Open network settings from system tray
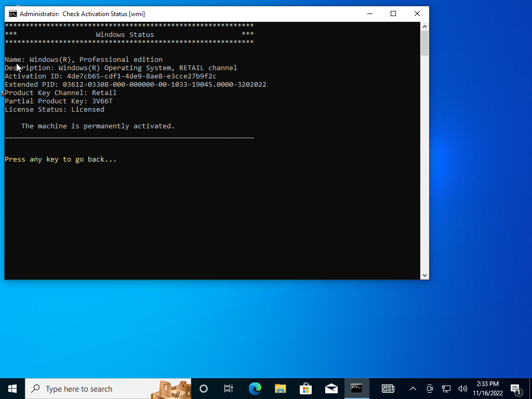 446,389
